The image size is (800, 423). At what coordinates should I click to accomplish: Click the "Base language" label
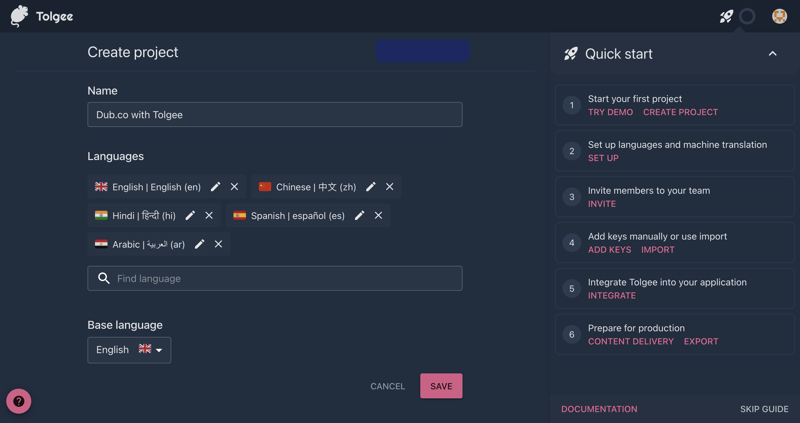pos(125,325)
